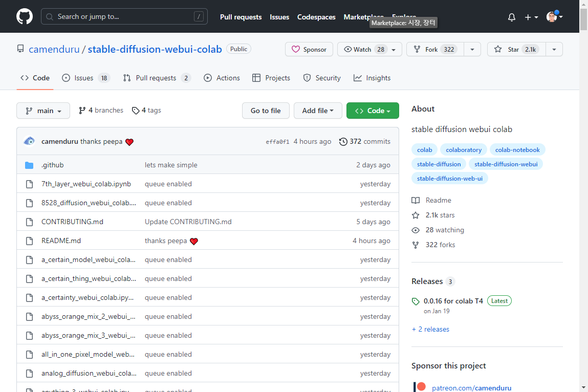Select the stable-diffusion-web-ui topic tag
Screen dimensions: 588x392
450,179
